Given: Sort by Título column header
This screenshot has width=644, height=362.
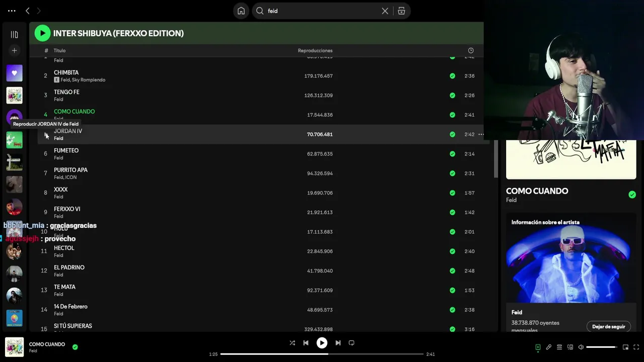Looking at the screenshot, I should coord(59,50).
